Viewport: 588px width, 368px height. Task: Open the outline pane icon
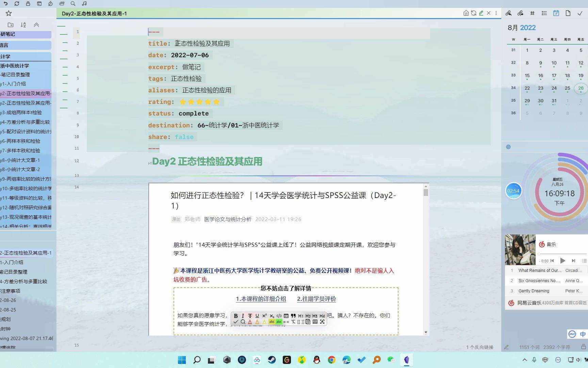tap(544, 13)
